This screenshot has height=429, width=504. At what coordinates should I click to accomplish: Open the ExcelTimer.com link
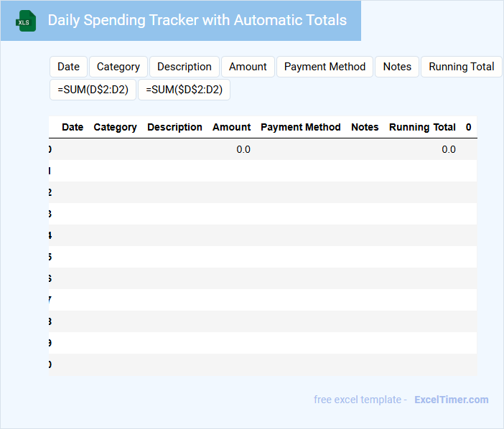pos(451,400)
